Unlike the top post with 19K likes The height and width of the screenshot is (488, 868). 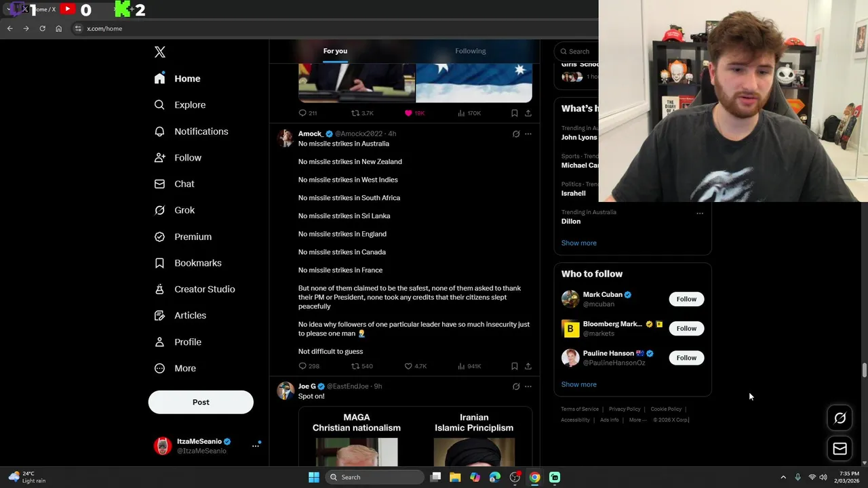[414, 113]
